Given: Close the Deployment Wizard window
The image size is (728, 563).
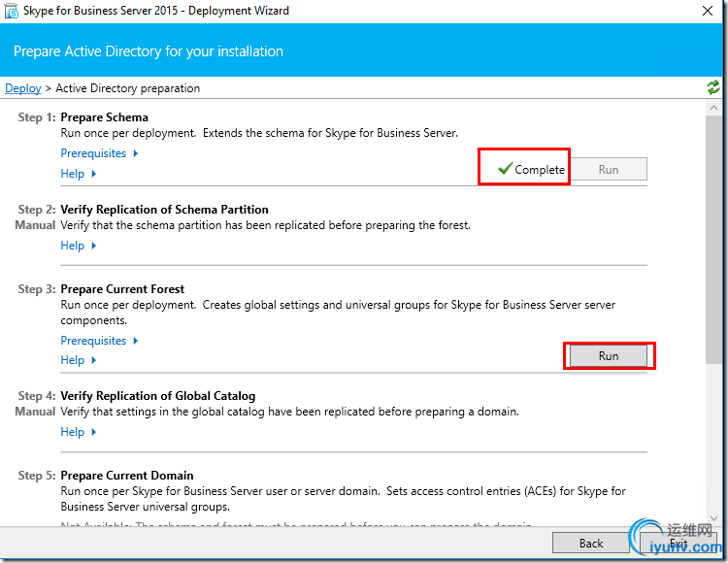Looking at the screenshot, I should tap(708, 11).
